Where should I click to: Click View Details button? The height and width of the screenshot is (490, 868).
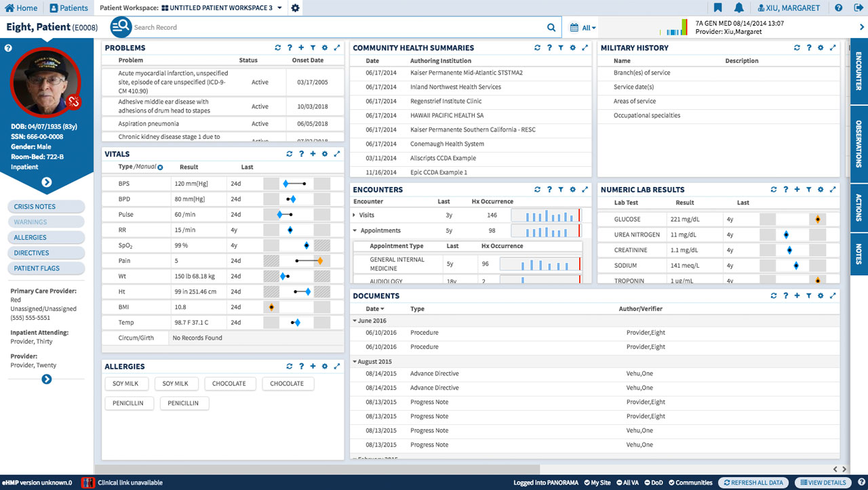tap(823, 483)
